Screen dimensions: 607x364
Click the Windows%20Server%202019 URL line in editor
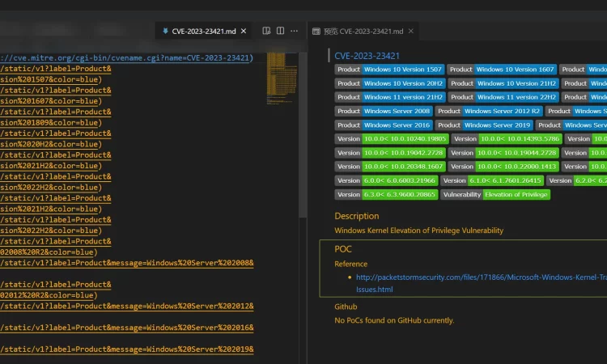click(126, 349)
